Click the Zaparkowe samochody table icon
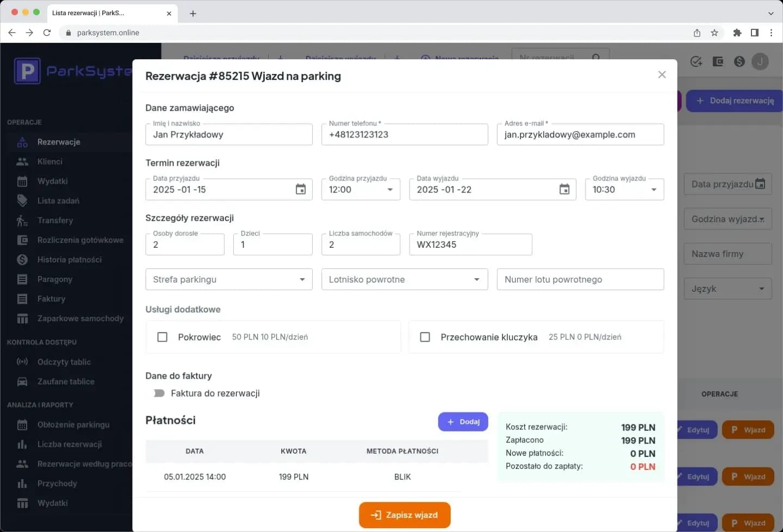 22,318
